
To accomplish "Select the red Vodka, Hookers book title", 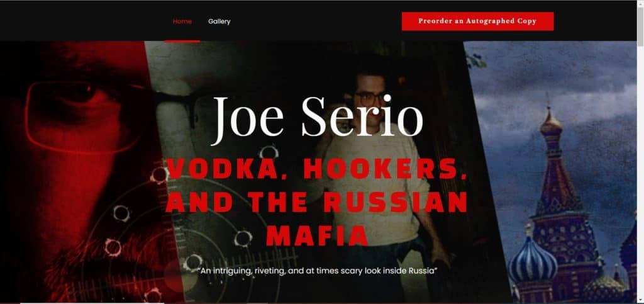I will pos(317,203).
